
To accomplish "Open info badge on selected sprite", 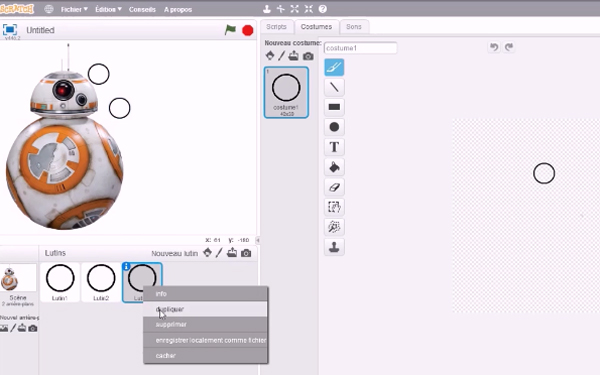I will [127, 267].
